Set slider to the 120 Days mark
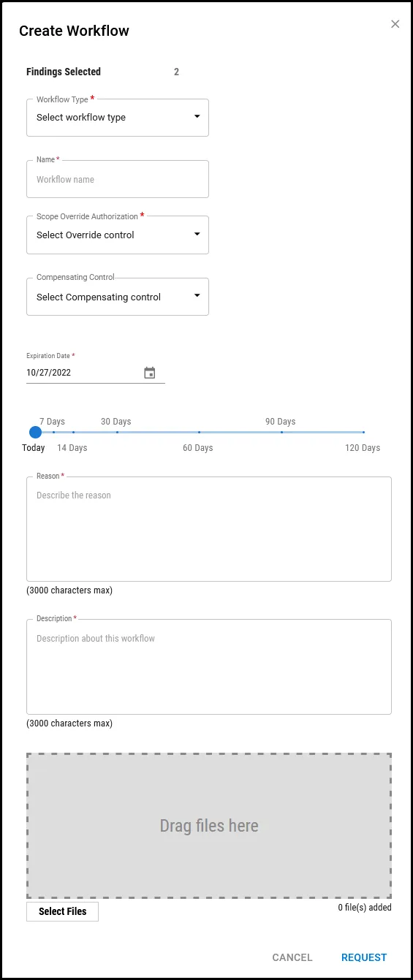The height and width of the screenshot is (980, 413). pos(363,432)
